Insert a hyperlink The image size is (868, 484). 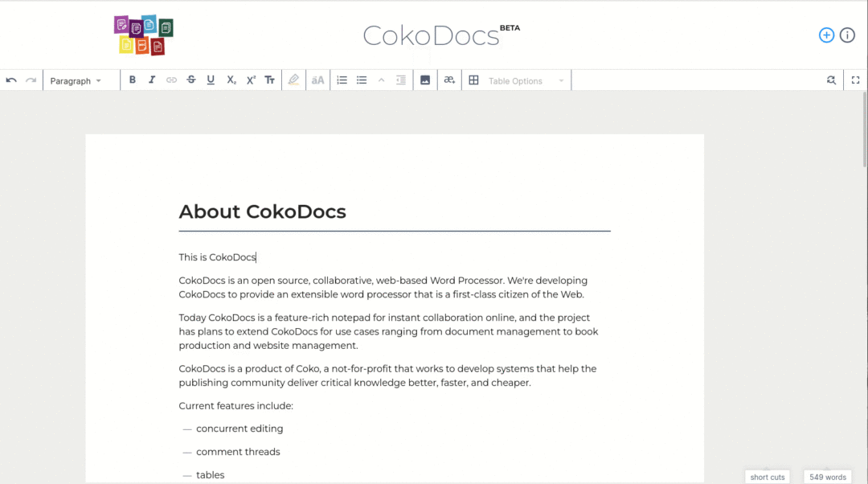pos(171,80)
